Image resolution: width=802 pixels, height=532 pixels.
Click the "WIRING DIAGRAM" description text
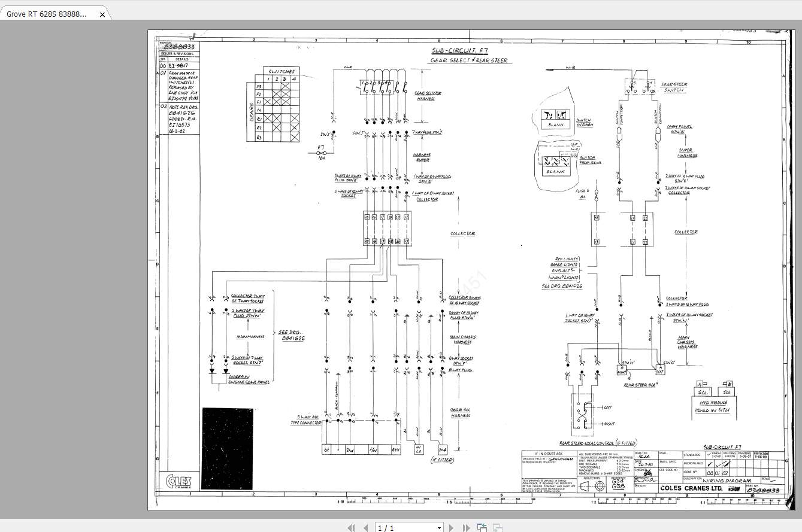coord(726,481)
